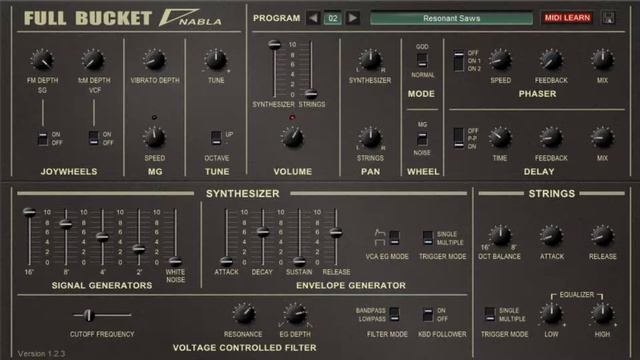Click the envelope Attack slider handle
The height and width of the screenshot is (360, 640).
226,261
